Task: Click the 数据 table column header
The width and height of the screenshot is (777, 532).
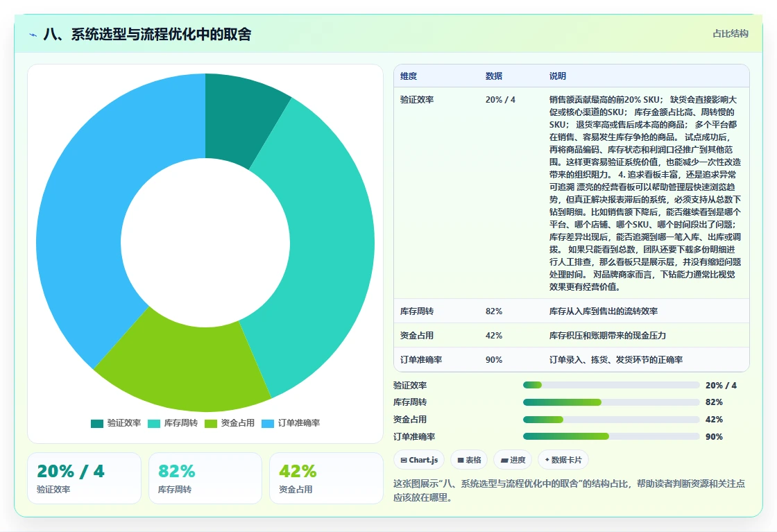Action: point(494,76)
